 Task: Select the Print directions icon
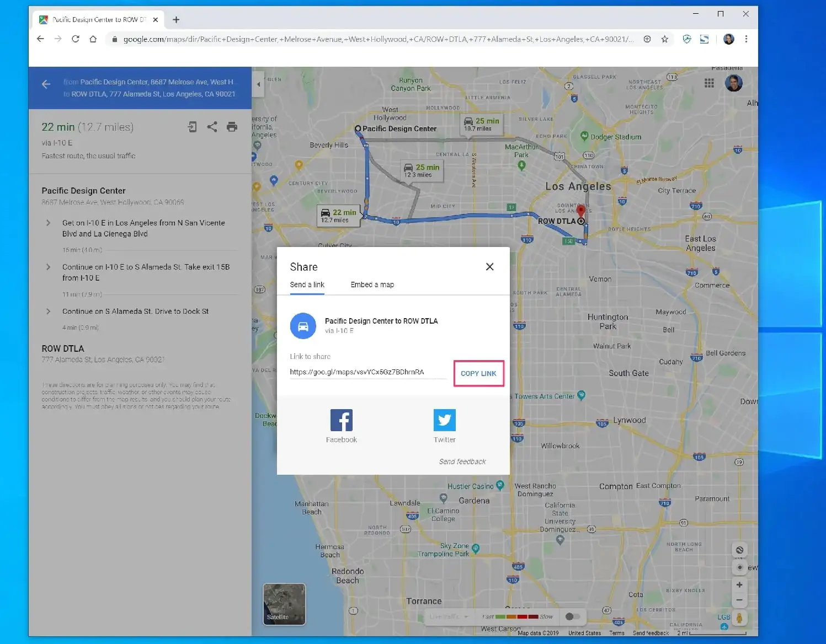pyautogui.click(x=232, y=127)
